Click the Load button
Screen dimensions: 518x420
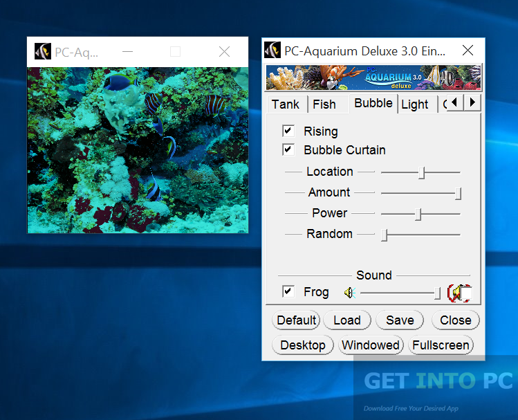tap(347, 320)
